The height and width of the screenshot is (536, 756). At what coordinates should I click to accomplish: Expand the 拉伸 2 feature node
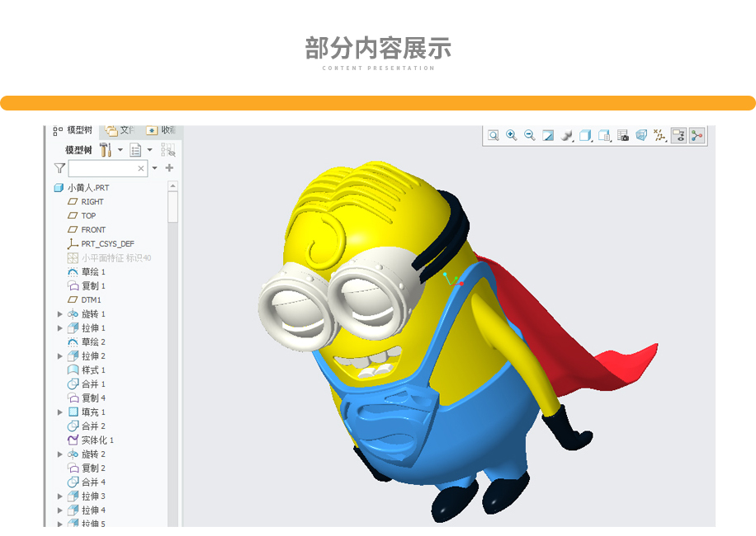click(x=59, y=356)
